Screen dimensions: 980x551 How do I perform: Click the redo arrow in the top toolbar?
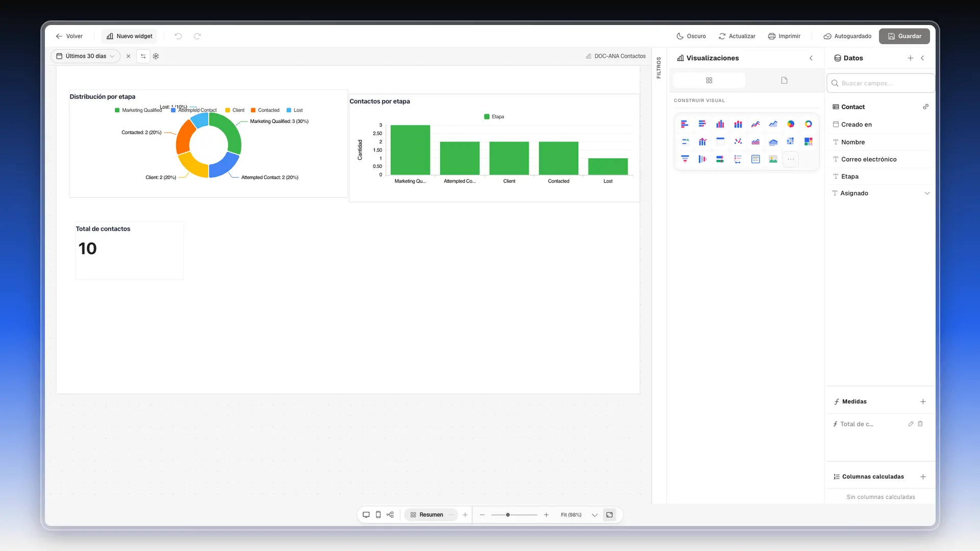(x=198, y=36)
